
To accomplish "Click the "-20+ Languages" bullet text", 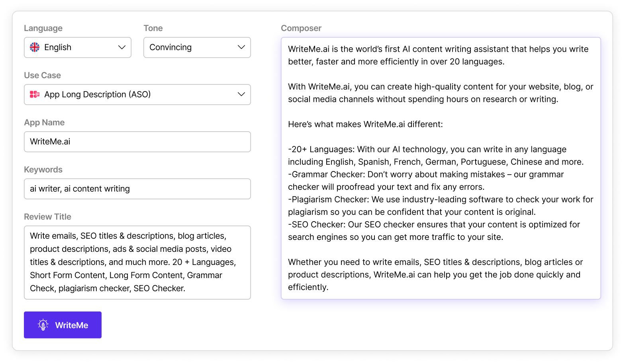I will [x=436, y=156].
